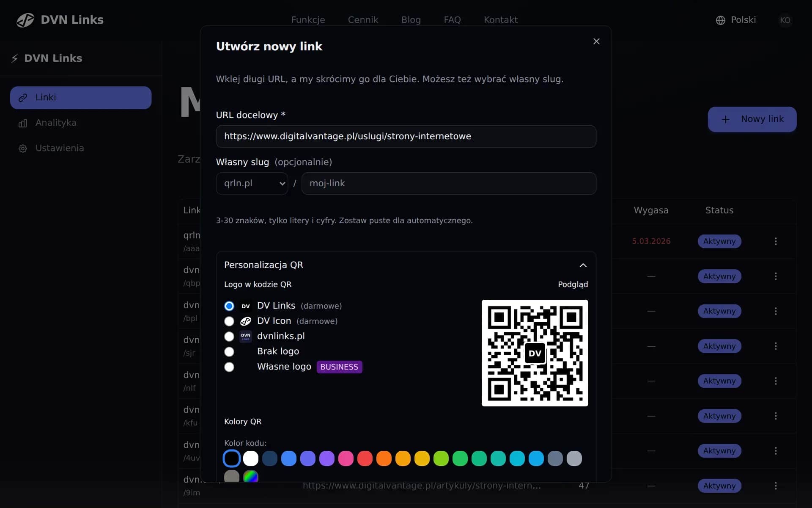Viewport: 812px width, 508px height.
Task: Pick the black QR code color swatch
Action: coord(232,458)
